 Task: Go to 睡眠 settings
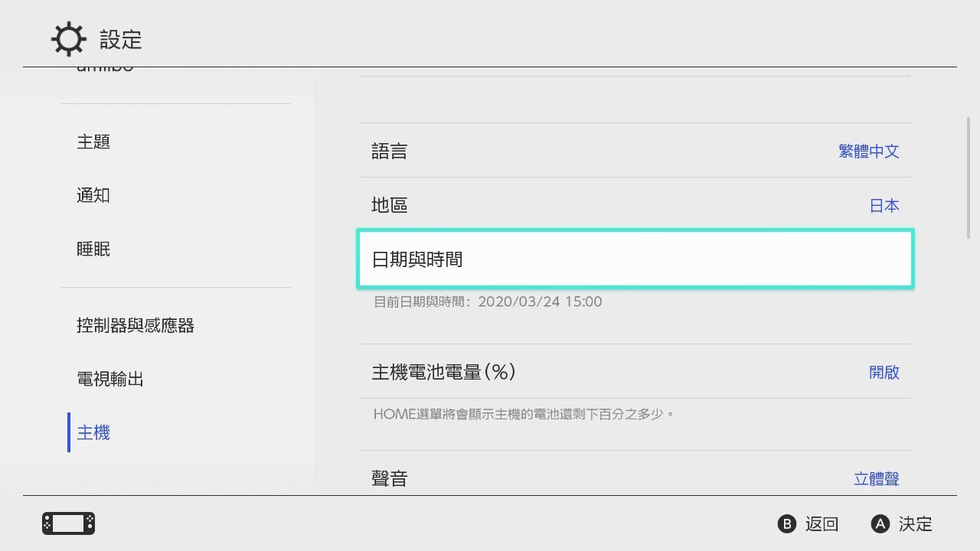pos(93,249)
